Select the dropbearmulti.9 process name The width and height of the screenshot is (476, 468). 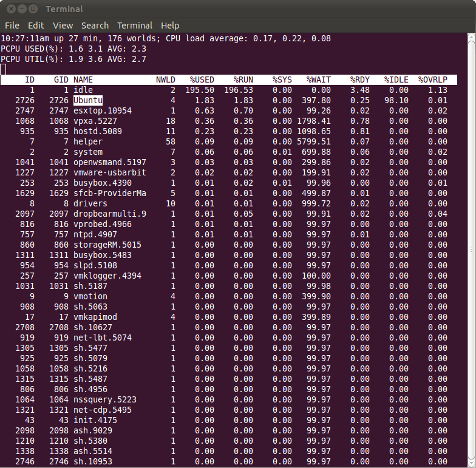110,214
